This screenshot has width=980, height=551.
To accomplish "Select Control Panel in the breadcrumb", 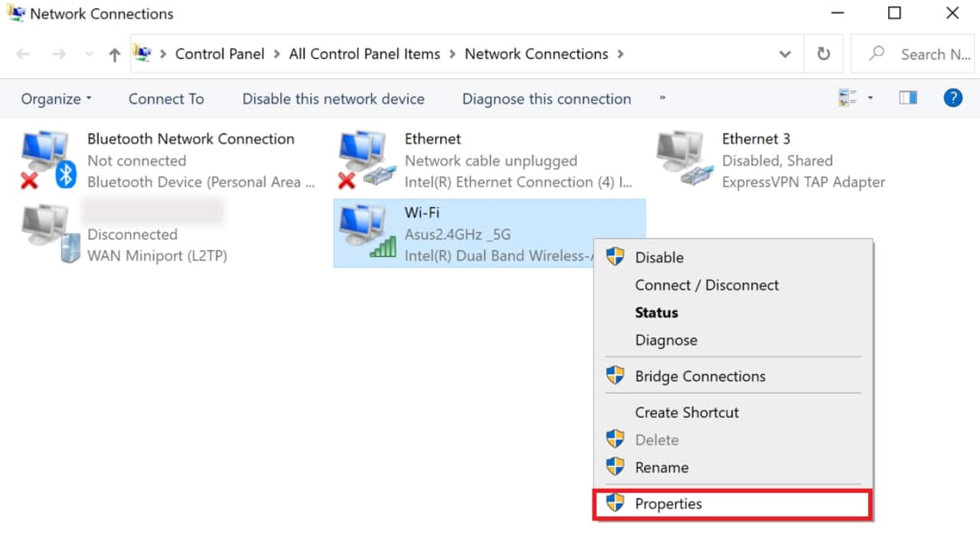I will (220, 54).
